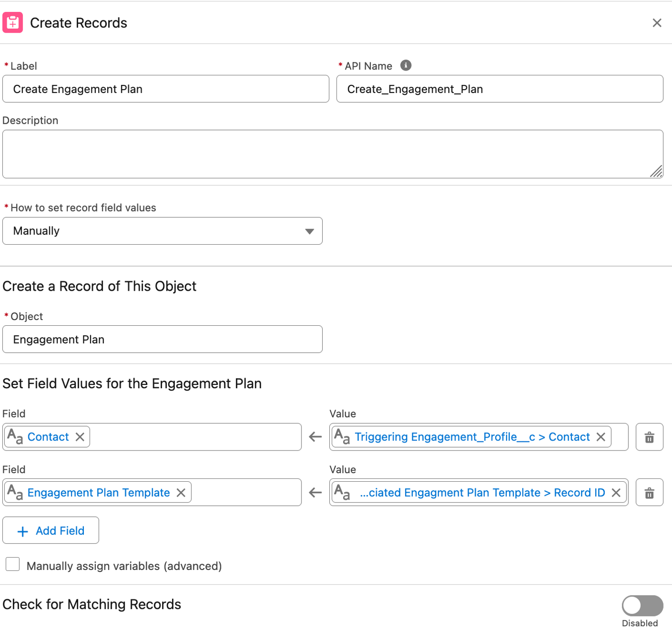Click the Engagement Plan Template field pill text
The height and width of the screenshot is (642, 672).
tap(99, 493)
